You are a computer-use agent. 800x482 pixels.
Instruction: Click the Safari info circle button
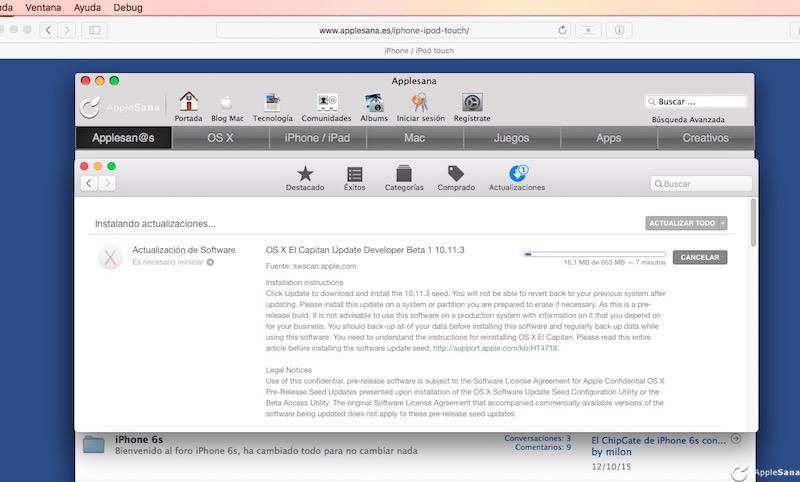[619, 30]
